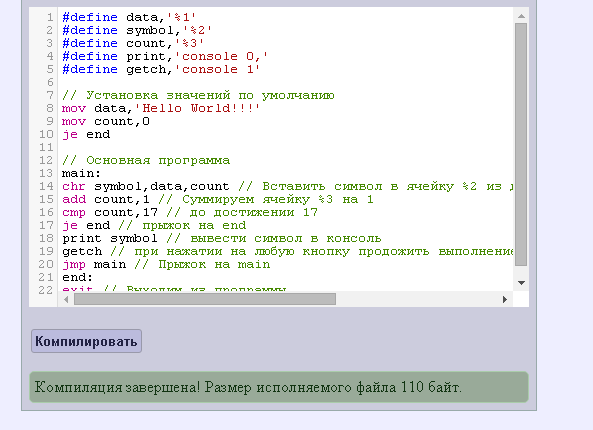Click the vertical scrollbar down arrow
This screenshot has height=430, width=593.
pyautogui.click(x=521, y=283)
